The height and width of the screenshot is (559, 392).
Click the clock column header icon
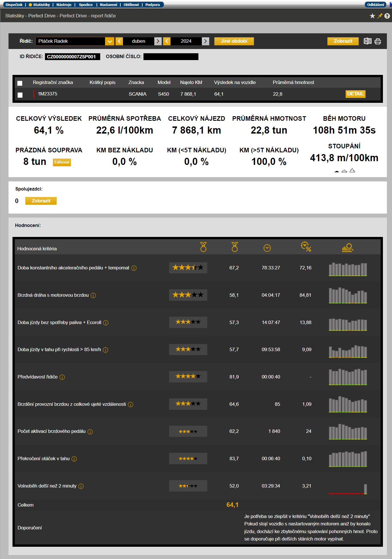click(x=267, y=248)
